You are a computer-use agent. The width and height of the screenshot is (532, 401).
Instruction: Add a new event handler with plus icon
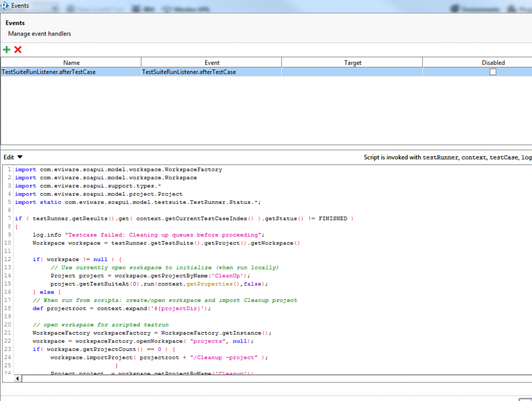pyautogui.click(x=6, y=50)
